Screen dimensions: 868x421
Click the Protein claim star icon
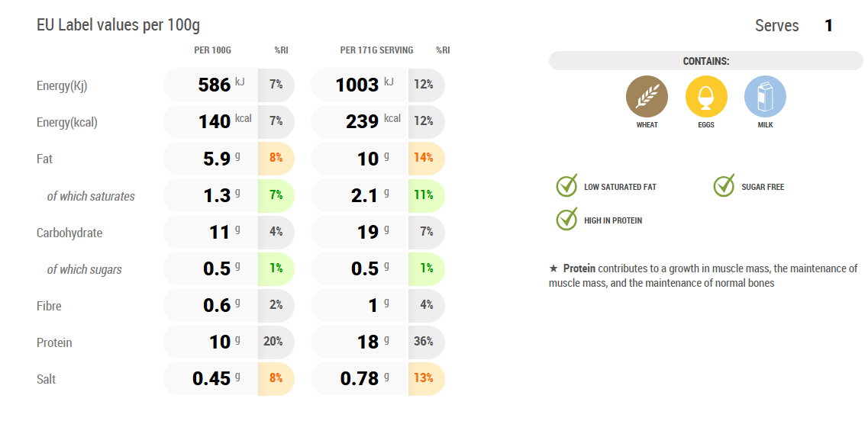click(553, 268)
